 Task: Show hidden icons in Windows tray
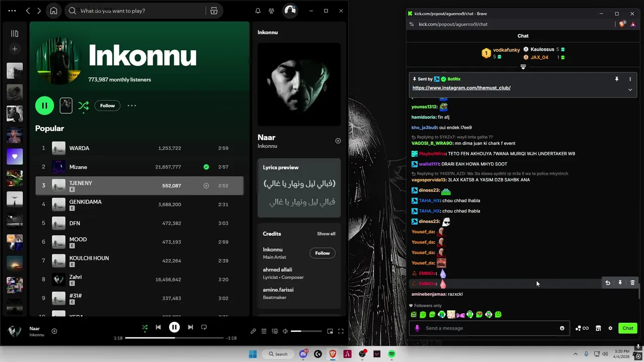pyautogui.click(x=575, y=354)
